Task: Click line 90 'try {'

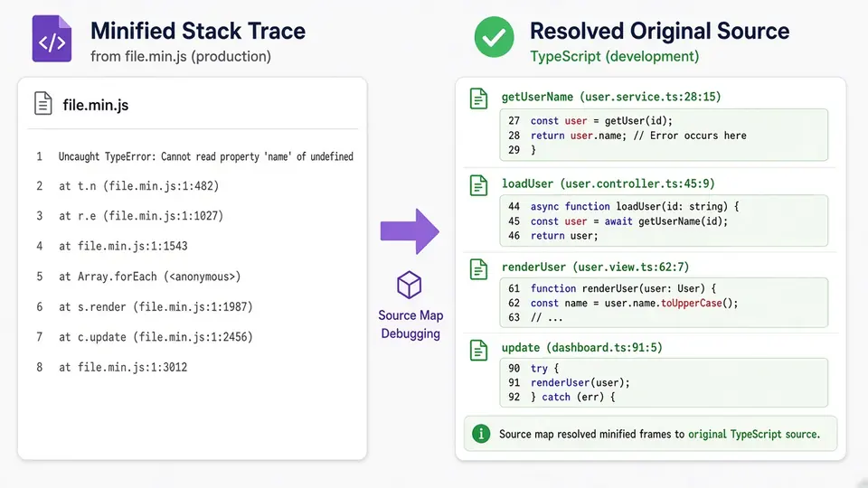Action: [544, 369]
